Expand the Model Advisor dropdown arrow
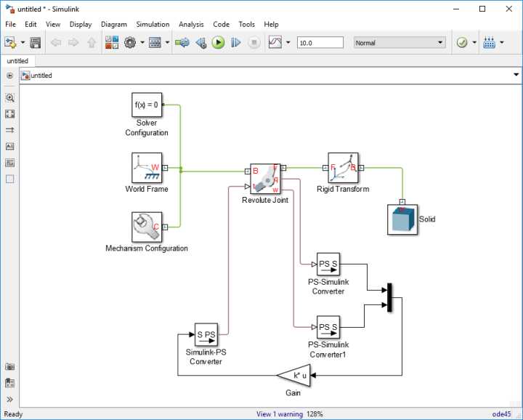This screenshot has width=523, height=420. (x=474, y=43)
